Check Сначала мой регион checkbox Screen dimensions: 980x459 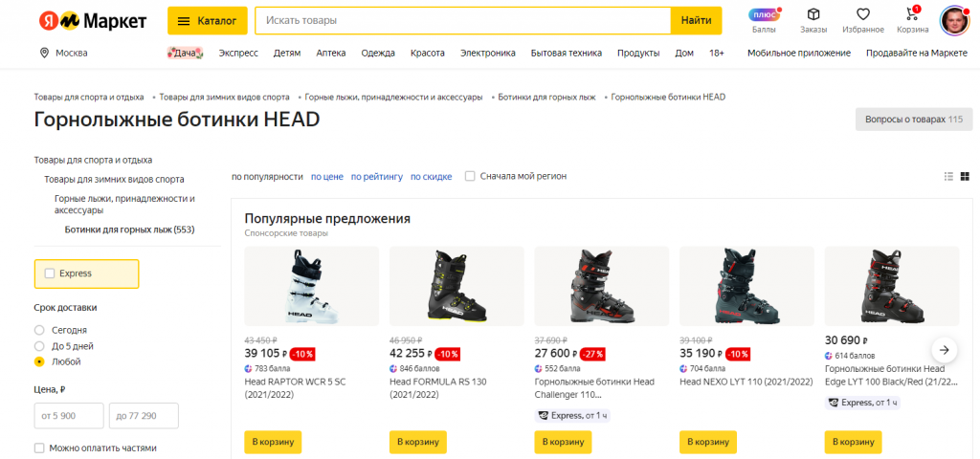tap(470, 176)
